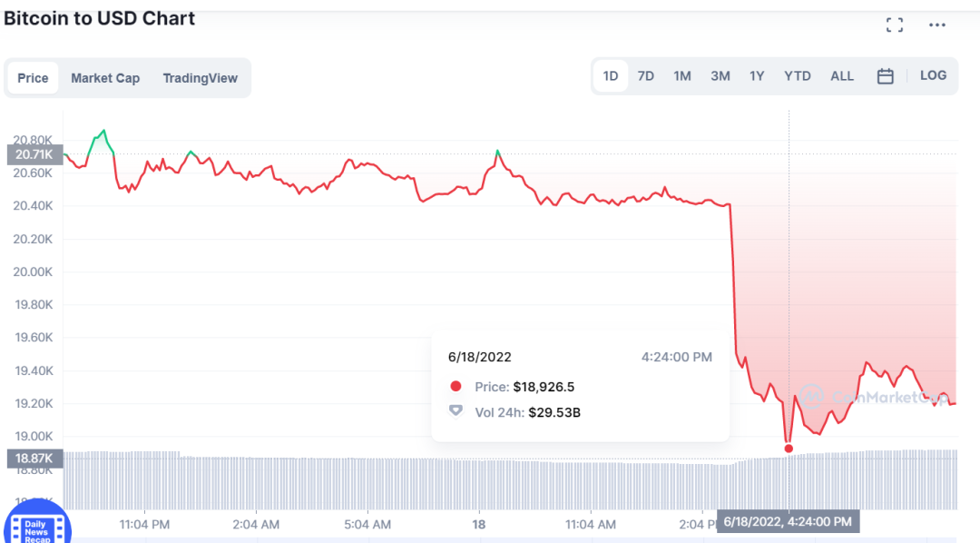This screenshot has height=543, width=980.
Task: Open the three-dot more options menu
Action: point(937,25)
